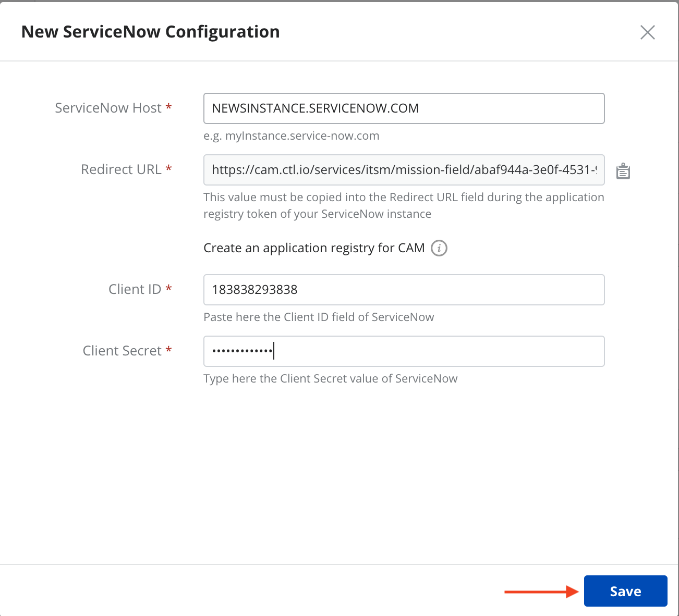Click hint "e.g. myInstance.service-now.com"
Image resolution: width=679 pixels, height=616 pixels.
tap(292, 136)
